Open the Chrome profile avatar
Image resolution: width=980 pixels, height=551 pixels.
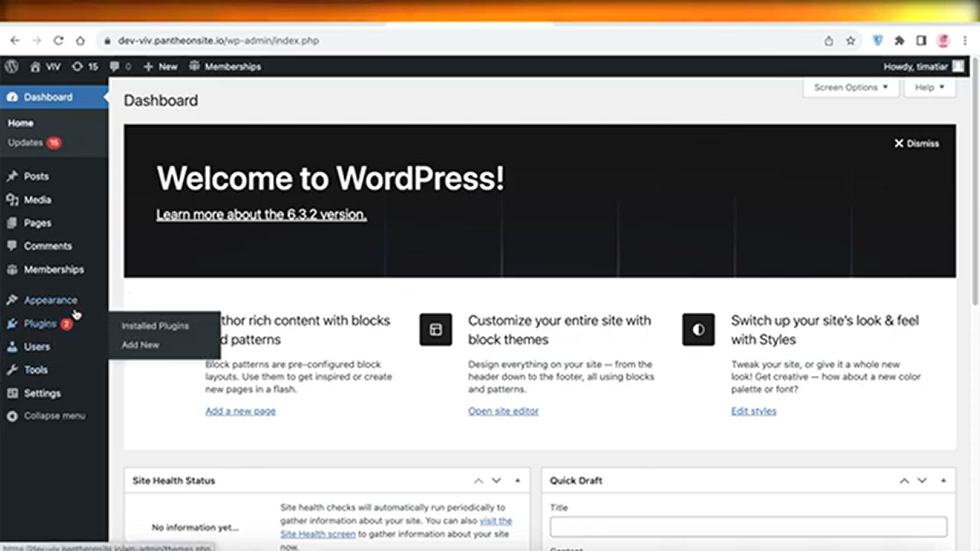943,40
